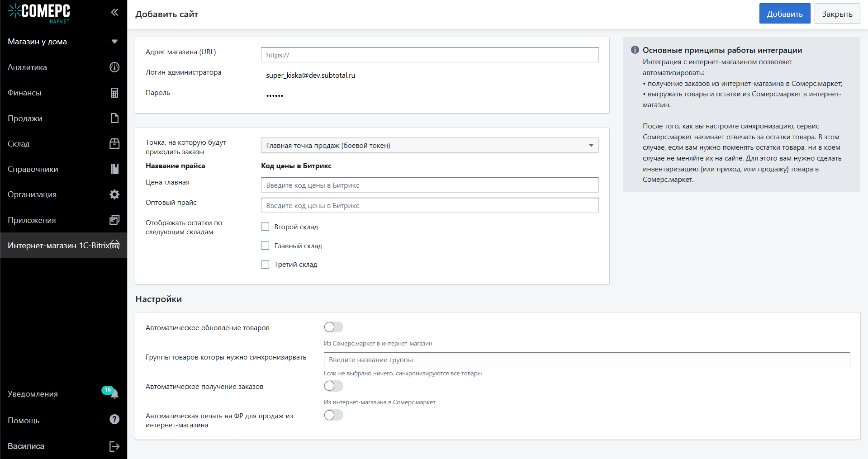
Task: Check the Третий склад checkbox
Action: [x=265, y=265]
